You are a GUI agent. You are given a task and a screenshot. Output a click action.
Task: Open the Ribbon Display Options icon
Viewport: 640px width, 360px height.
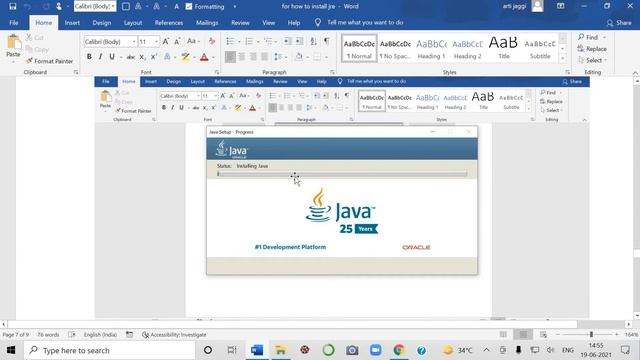tap(560, 6)
